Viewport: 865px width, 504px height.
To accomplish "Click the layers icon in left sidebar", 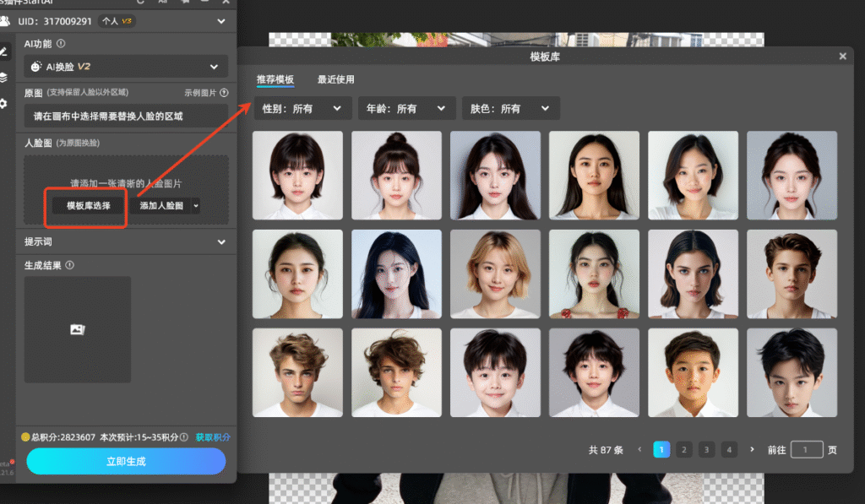I will pos(4,78).
